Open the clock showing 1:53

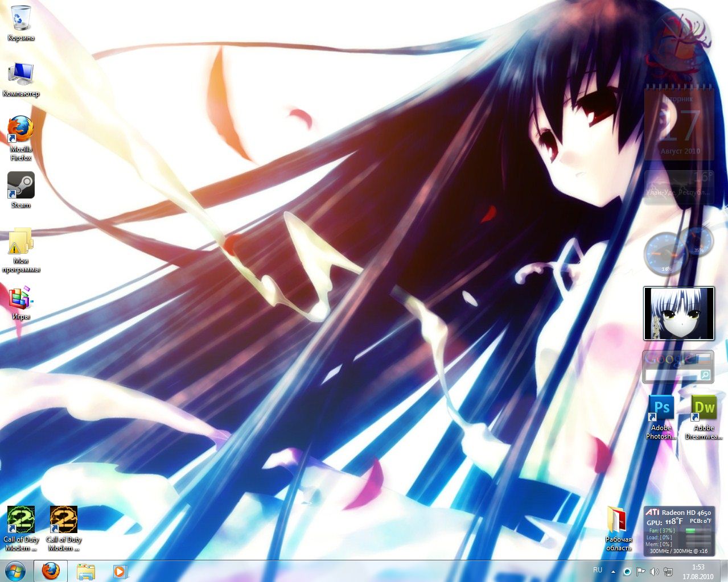tap(698, 571)
